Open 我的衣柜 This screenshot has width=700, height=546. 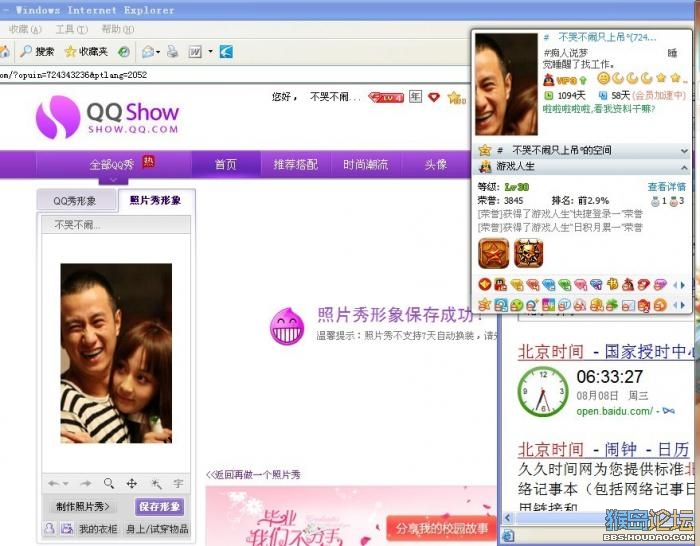[98, 529]
